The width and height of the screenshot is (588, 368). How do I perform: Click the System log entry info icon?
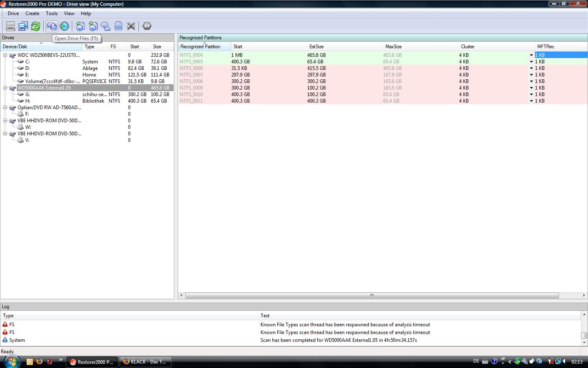(5, 340)
